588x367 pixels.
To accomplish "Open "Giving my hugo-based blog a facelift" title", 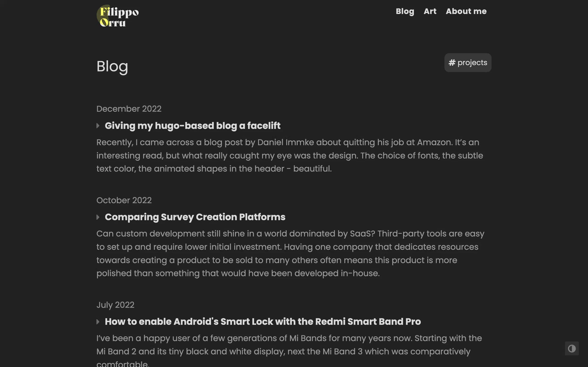I will pyautogui.click(x=192, y=126).
